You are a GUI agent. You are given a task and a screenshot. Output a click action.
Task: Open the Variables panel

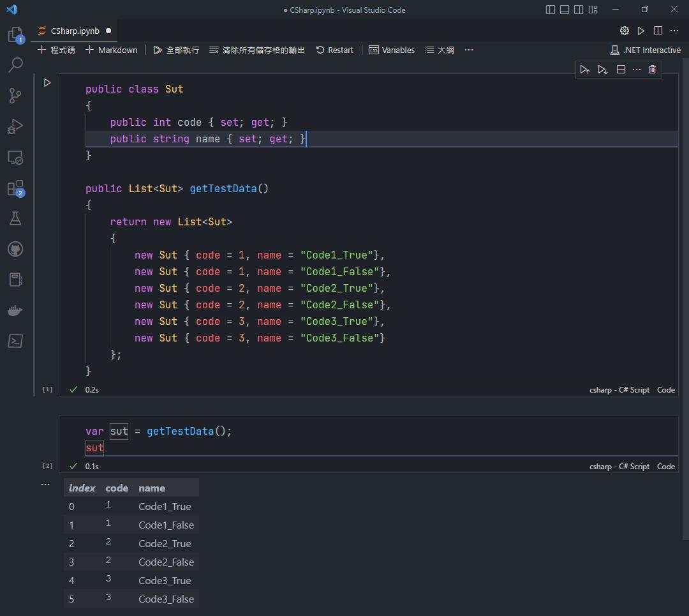click(x=392, y=50)
